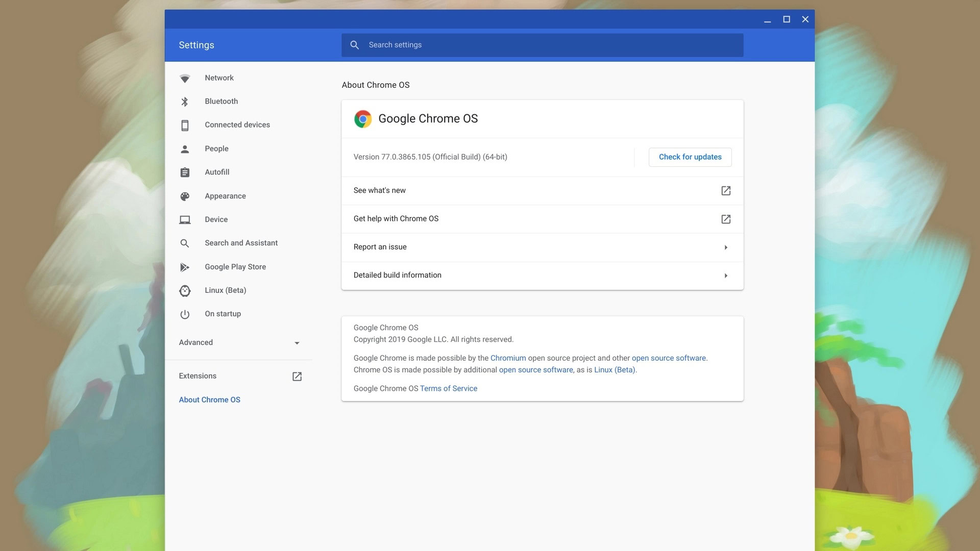
Task: Open See what's new external link
Action: pos(725,191)
